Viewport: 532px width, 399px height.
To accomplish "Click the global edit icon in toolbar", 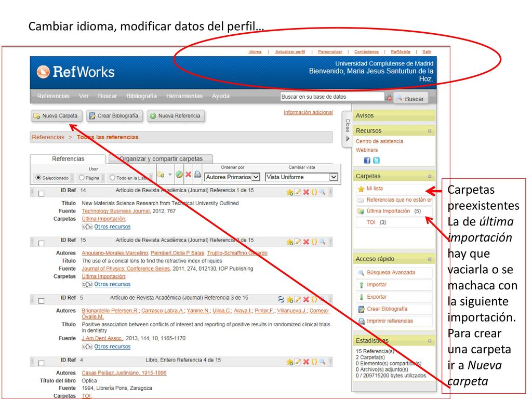I will pos(179,175).
